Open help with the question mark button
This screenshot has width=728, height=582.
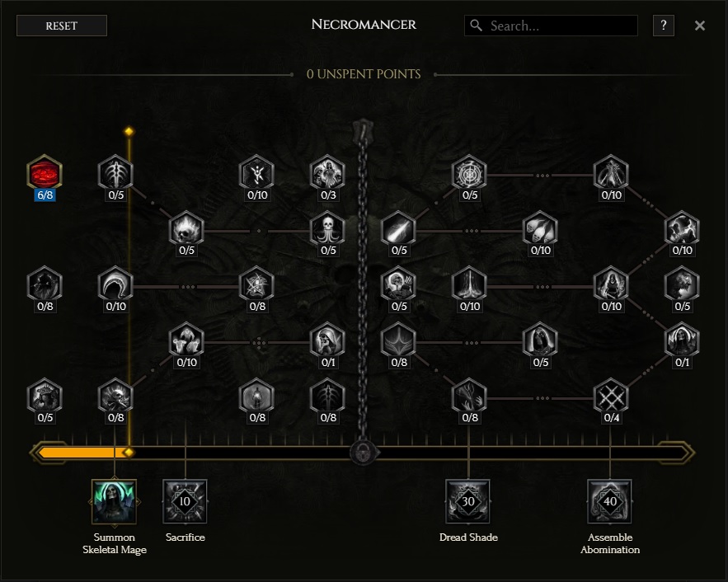pos(664,26)
